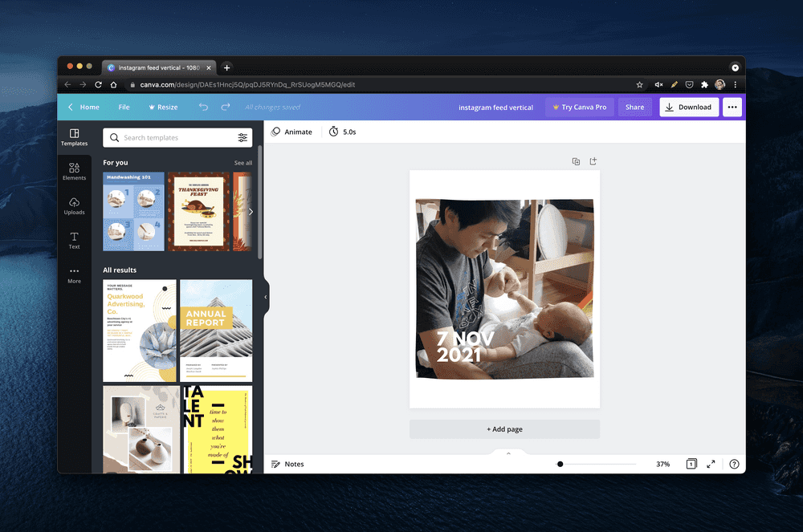Add a new page via page icon
The width and height of the screenshot is (803, 532).
(x=593, y=161)
